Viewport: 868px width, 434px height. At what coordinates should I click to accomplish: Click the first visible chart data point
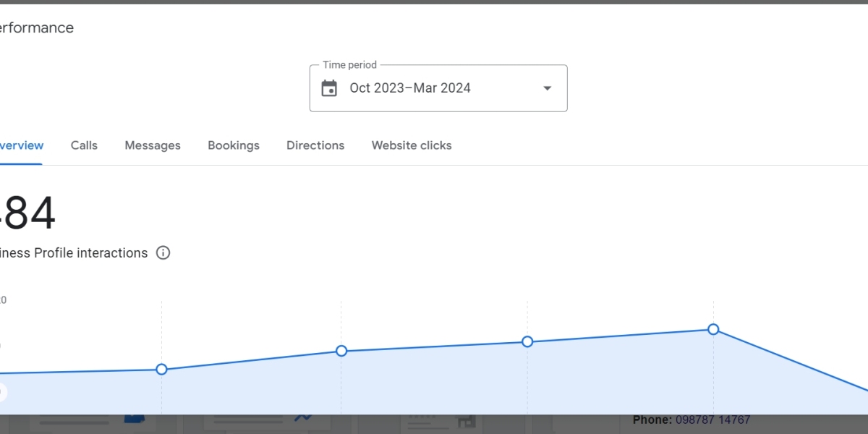[161, 370]
